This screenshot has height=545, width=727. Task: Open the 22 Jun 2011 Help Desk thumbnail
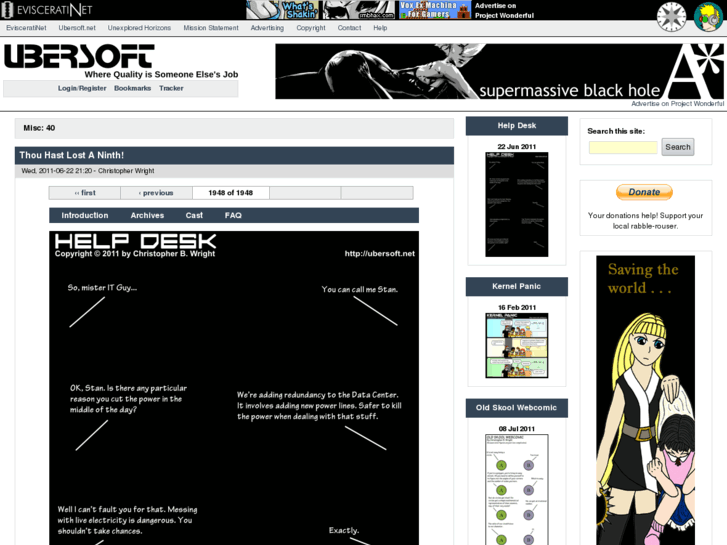click(x=517, y=205)
